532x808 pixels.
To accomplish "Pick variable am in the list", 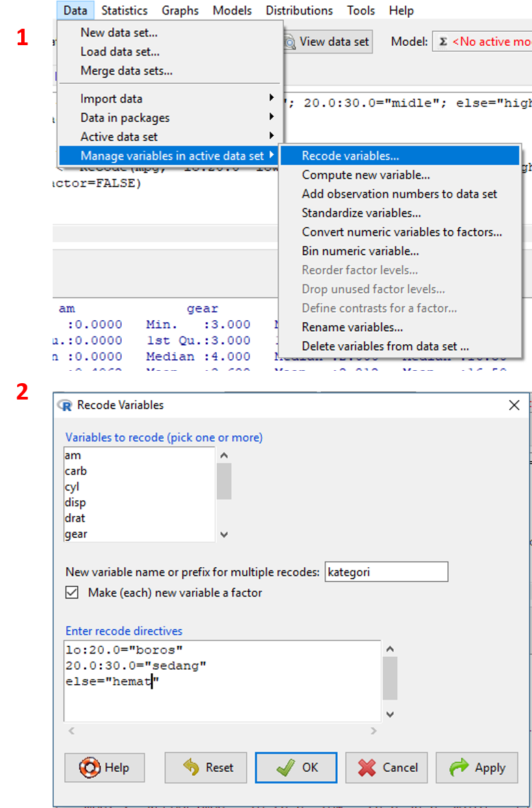I will (x=139, y=456).
